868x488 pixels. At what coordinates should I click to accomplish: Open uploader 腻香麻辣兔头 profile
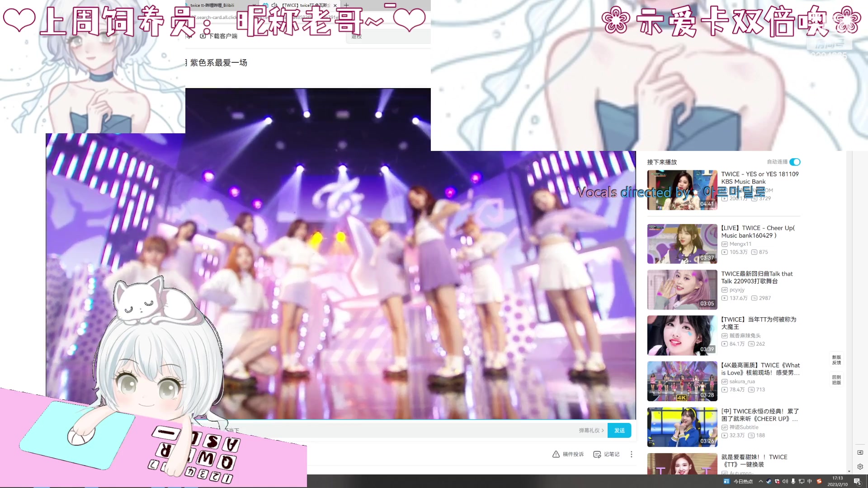click(745, 336)
